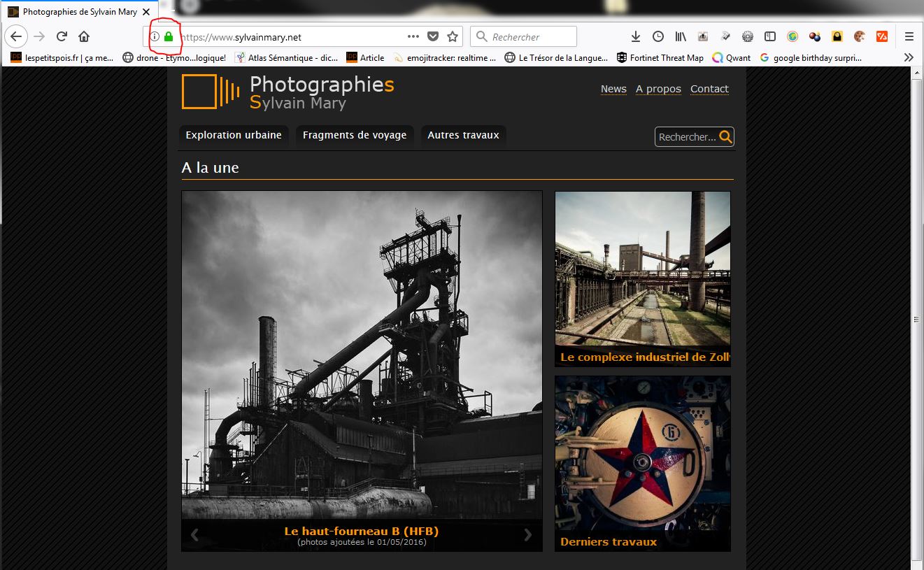924x570 pixels.
Task: Click Le complexe industriel de Zoll caption
Action: click(644, 357)
